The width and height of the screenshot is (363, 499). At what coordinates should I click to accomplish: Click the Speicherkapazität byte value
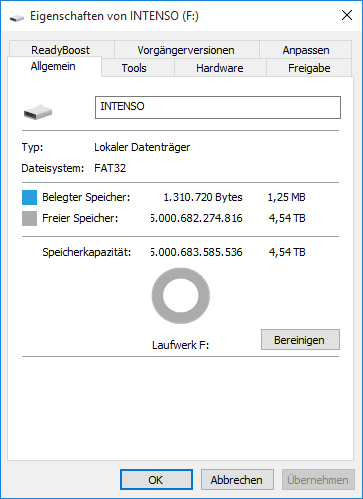[x=196, y=252]
